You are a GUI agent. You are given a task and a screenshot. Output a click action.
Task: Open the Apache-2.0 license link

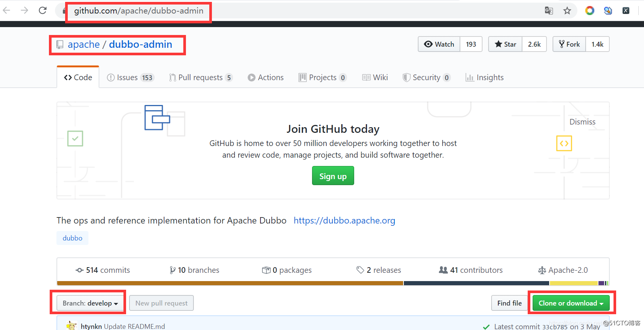[x=563, y=270]
